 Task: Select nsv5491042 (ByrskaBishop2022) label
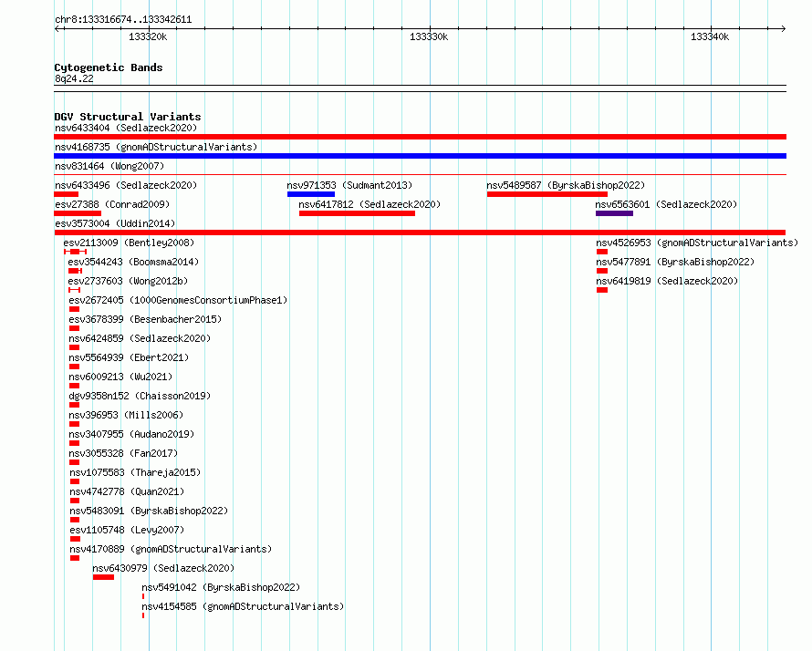pyautogui.click(x=221, y=587)
